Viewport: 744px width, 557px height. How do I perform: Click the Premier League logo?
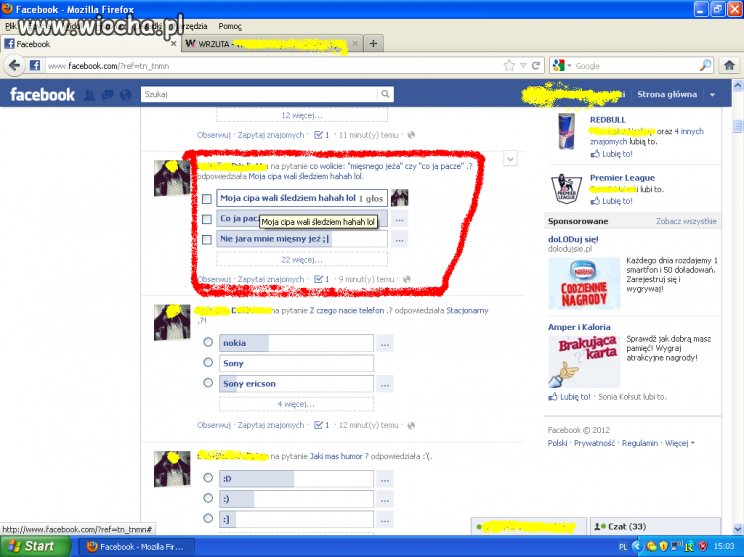566,188
